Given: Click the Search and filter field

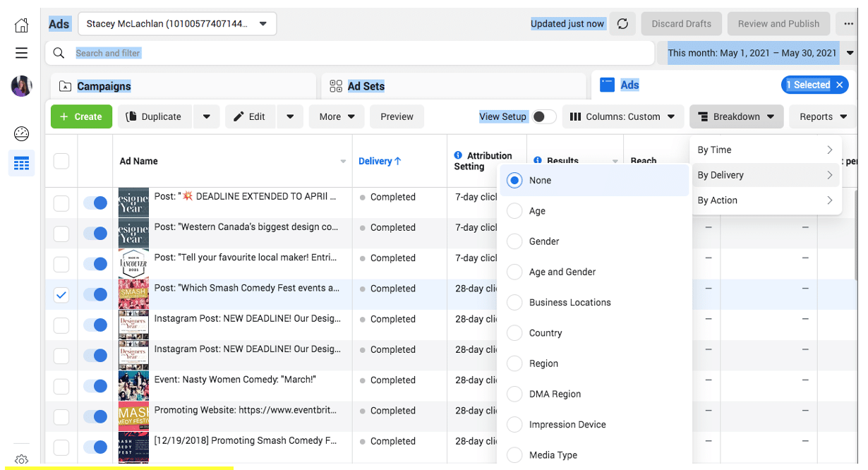Looking at the screenshot, I should click(353, 53).
